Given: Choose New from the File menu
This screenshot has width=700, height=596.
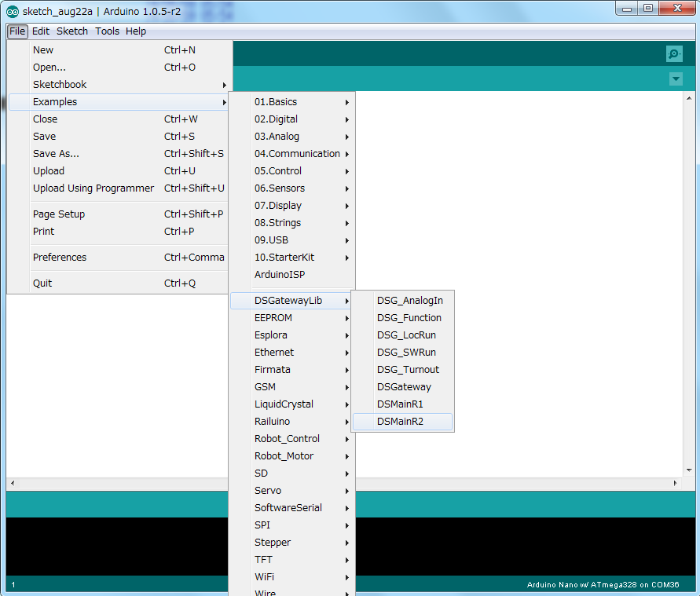Looking at the screenshot, I should (x=119, y=50).
